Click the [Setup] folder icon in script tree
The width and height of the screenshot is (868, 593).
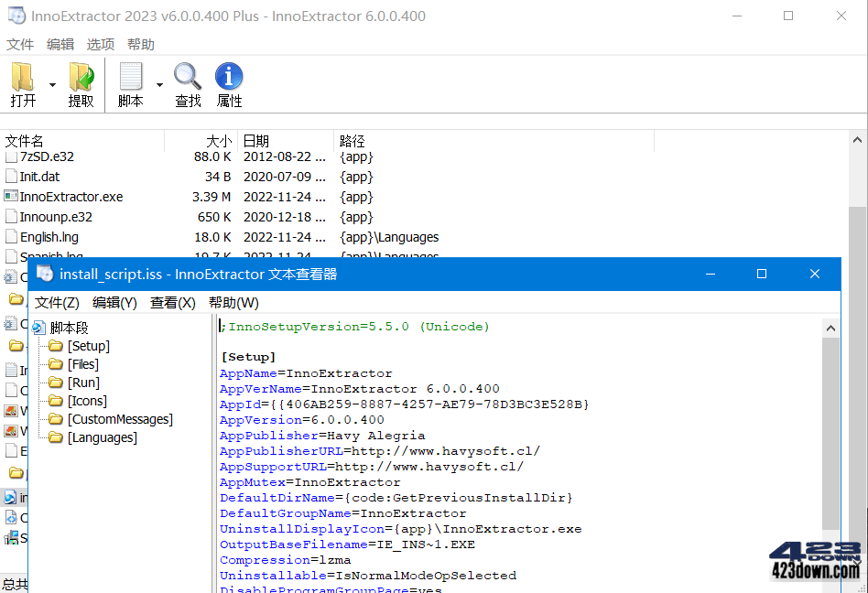coord(55,346)
